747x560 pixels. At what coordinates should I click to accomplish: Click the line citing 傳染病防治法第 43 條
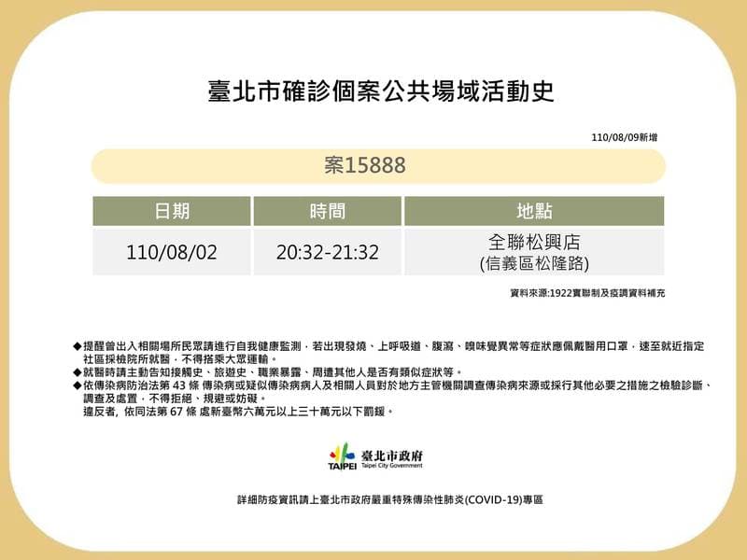(393, 385)
